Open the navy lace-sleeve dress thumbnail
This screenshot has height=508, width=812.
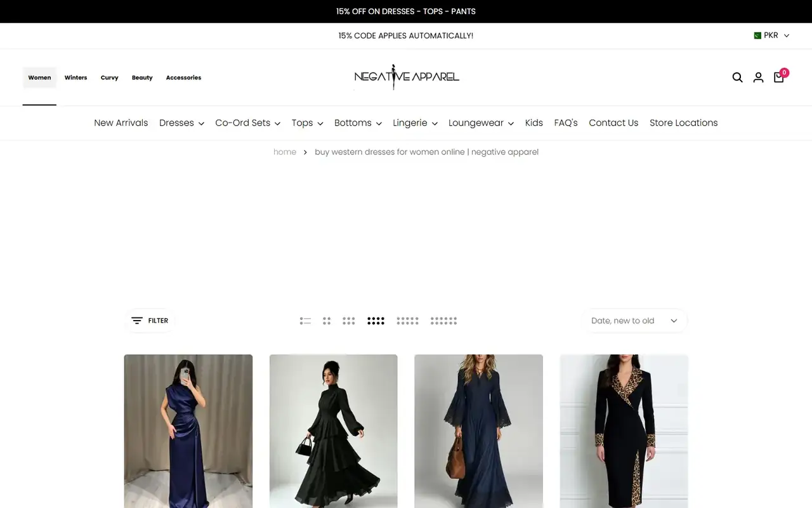(478, 431)
